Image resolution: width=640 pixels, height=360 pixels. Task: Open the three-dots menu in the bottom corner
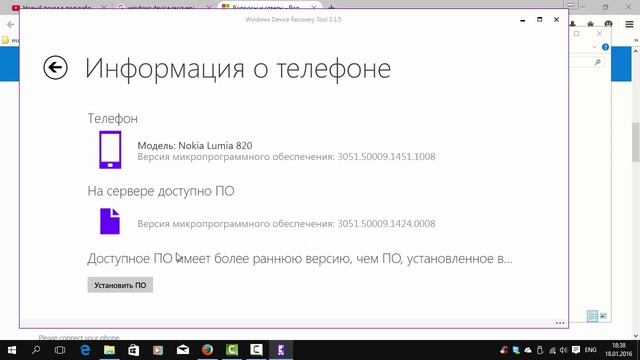click(x=560, y=323)
